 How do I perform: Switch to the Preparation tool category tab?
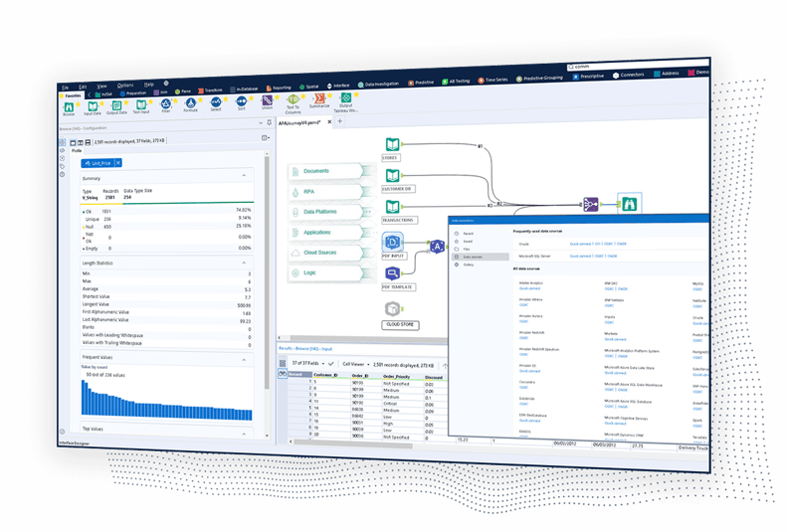click(x=132, y=92)
